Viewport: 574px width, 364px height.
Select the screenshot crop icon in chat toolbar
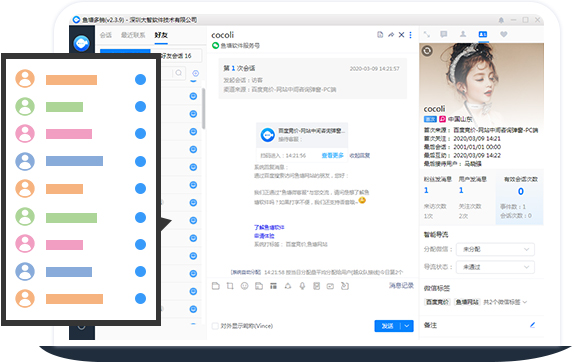click(230, 286)
